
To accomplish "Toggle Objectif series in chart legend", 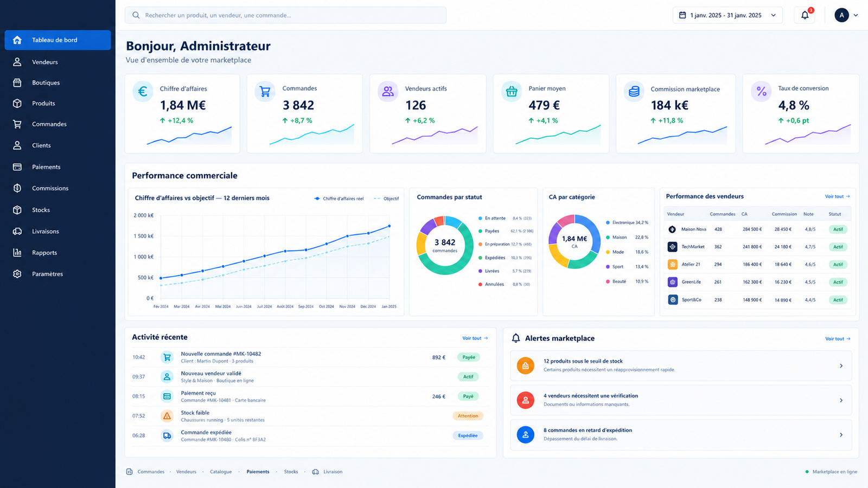I will [386, 198].
